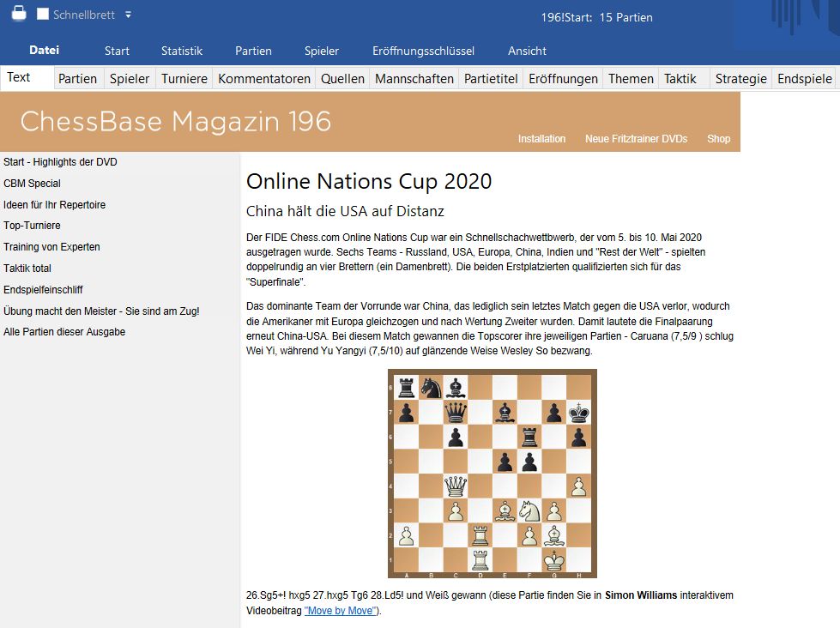Click the black king on the chessboard

coord(579,413)
